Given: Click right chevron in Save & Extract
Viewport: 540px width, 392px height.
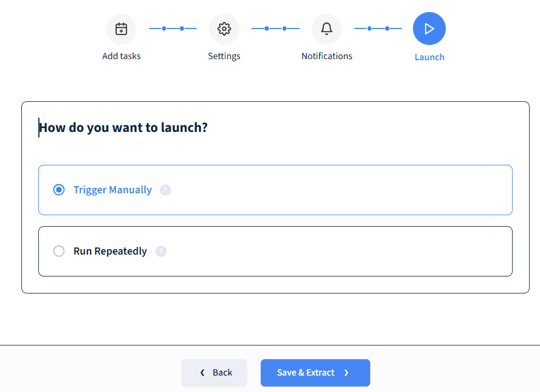Looking at the screenshot, I should click(x=346, y=373).
